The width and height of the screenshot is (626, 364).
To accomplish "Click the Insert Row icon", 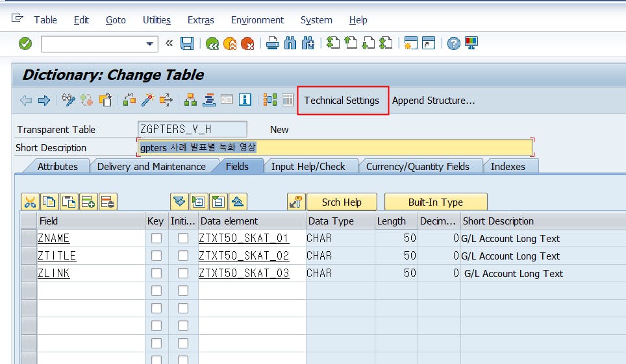I will pos(88,202).
